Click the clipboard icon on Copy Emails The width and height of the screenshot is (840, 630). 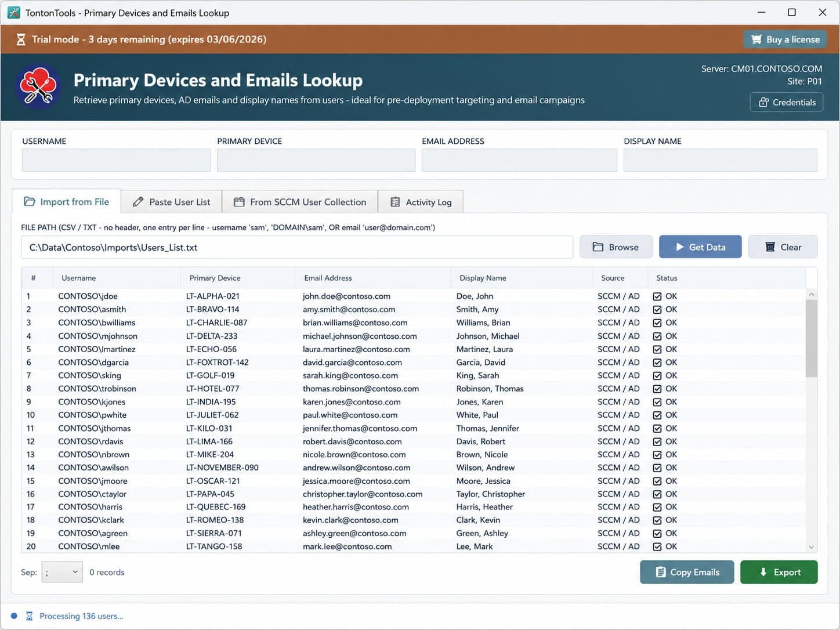(660, 572)
